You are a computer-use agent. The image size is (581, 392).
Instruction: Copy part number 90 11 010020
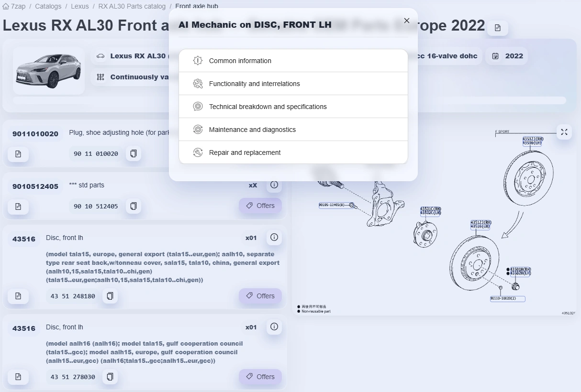point(134,153)
